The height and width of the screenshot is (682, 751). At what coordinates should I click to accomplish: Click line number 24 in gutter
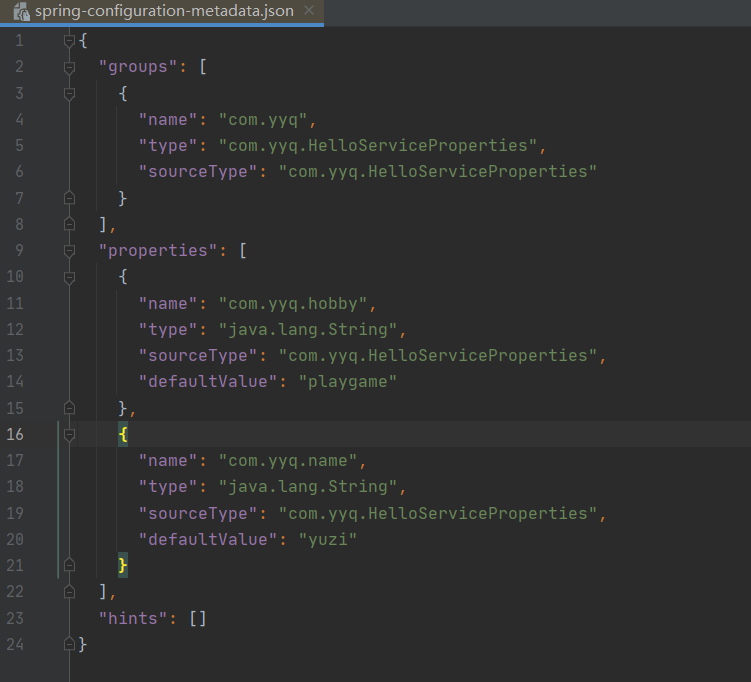[15, 644]
